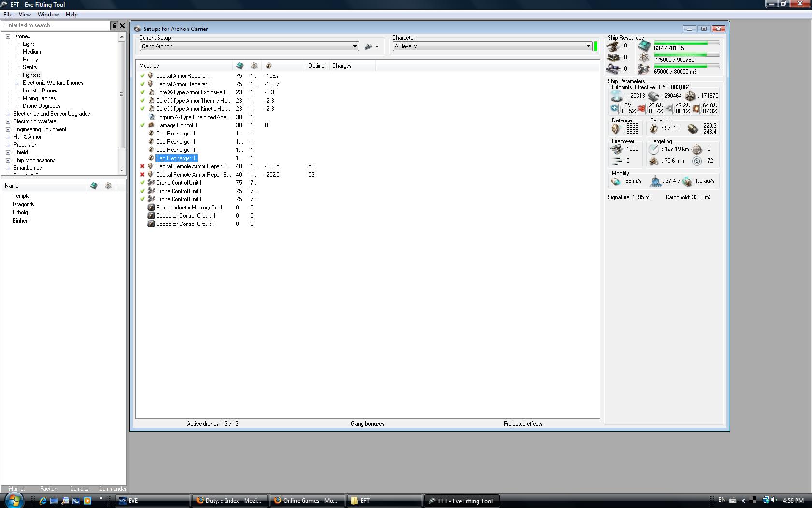Click the Firepower DPS icon beside 1300

pos(616,149)
